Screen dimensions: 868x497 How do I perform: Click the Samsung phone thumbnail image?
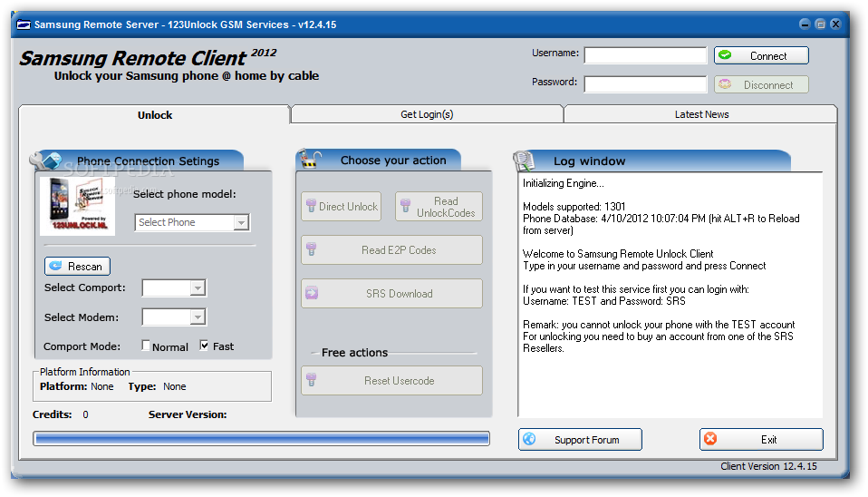pos(78,206)
